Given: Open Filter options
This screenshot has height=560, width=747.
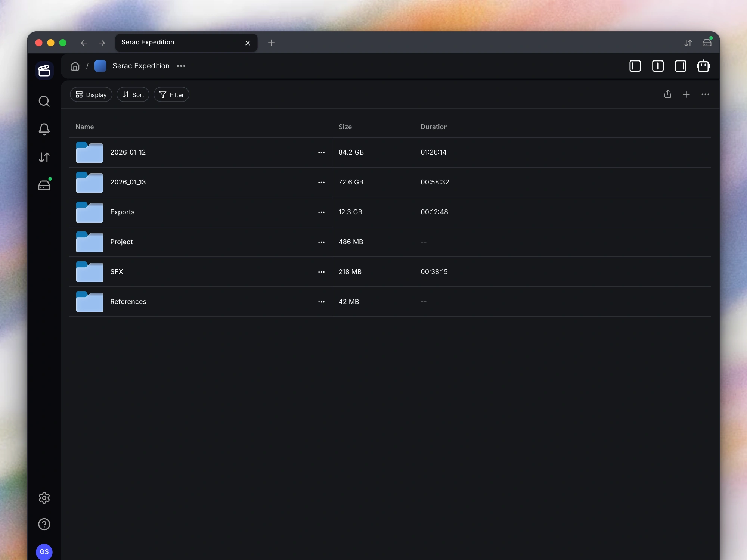Looking at the screenshot, I should tap(171, 94).
